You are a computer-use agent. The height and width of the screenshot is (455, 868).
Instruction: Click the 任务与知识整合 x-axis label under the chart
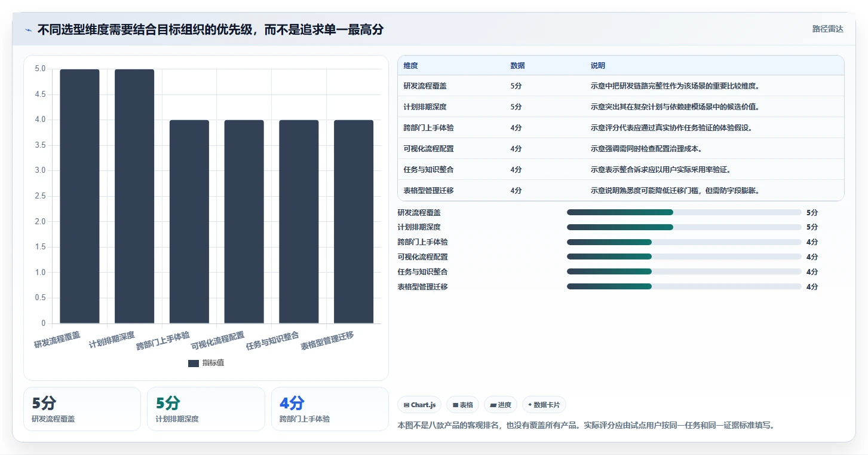(272, 341)
